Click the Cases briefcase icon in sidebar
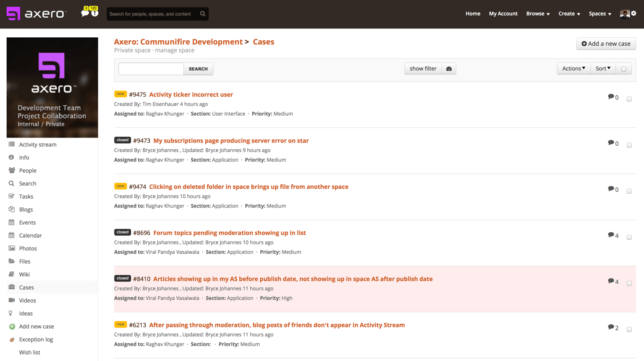The width and height of the screenshot is (644, 361). (12, 287)
